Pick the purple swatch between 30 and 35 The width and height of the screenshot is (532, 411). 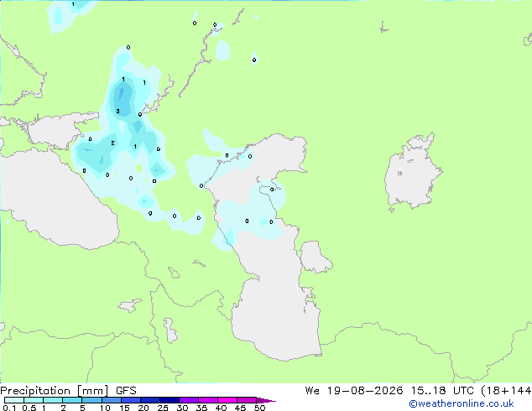[x=188, y=400]
